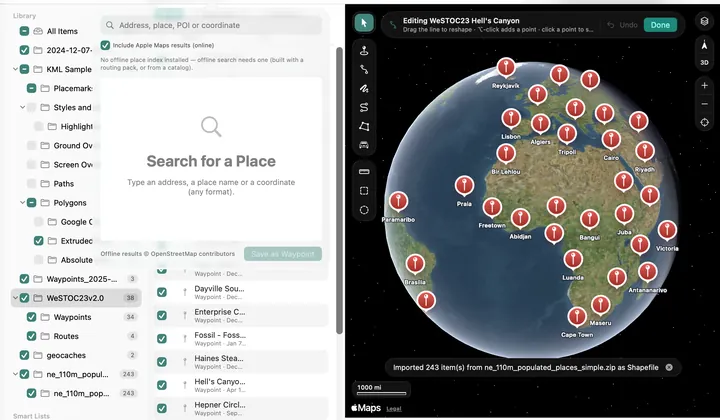Collapse the KML Sample folder

(x=15, y=69)
